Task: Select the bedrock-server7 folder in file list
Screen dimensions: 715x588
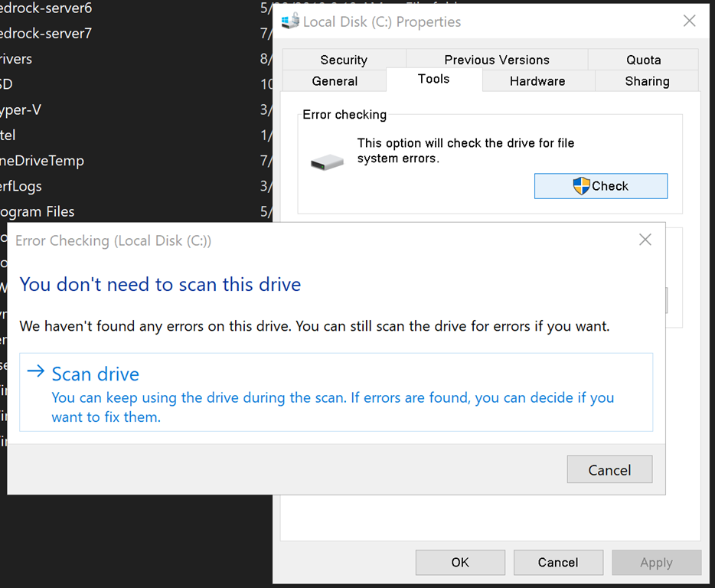Action: (46, 33)
